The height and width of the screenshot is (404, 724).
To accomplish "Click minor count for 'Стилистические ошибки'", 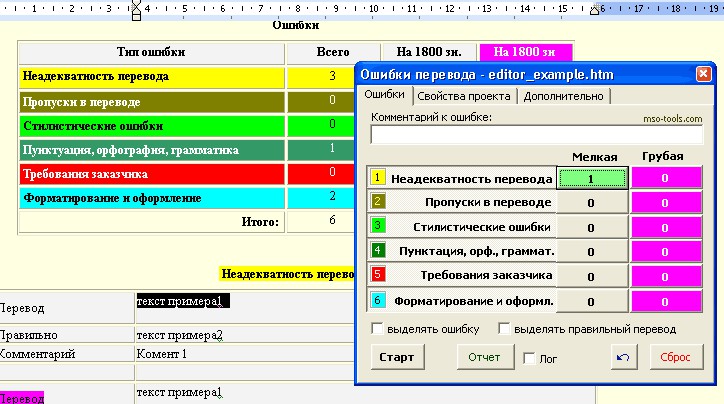I will coord(592,227).
